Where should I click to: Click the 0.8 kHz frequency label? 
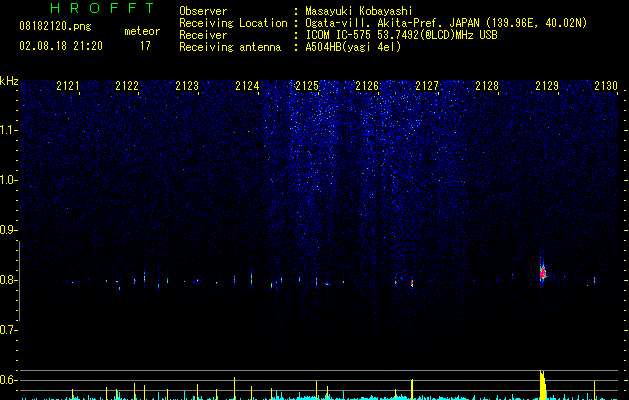point(8,280)
